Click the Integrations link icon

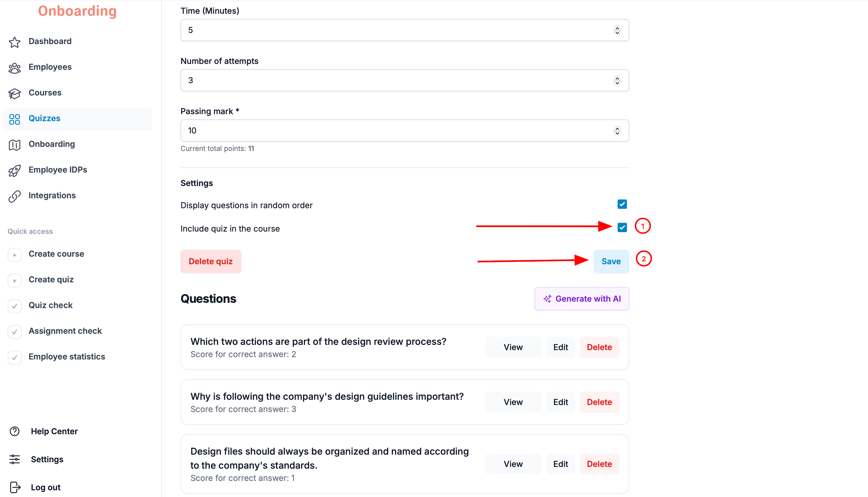(x=15, y=196)
